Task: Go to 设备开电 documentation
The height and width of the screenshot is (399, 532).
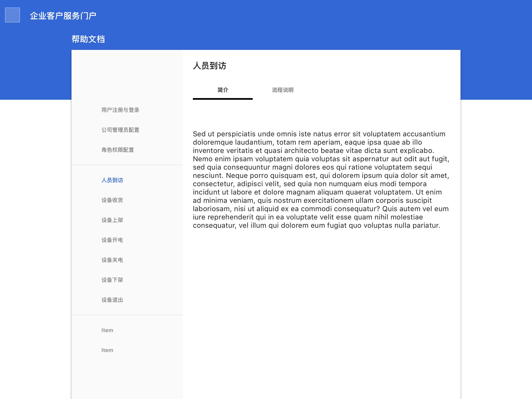Action: (112, 240)
